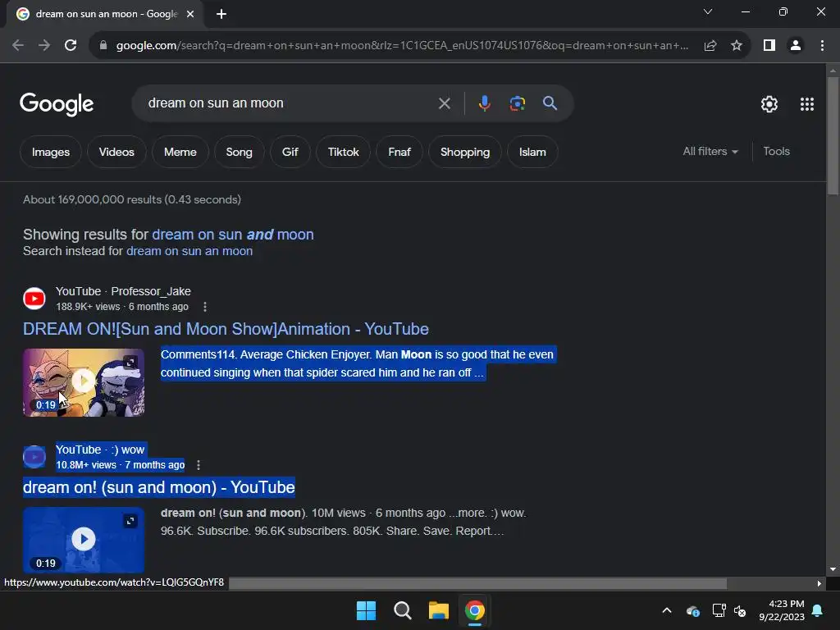Open File Explorer from taskbar
The height and width of the screenshot is (630, 840).
438,610
